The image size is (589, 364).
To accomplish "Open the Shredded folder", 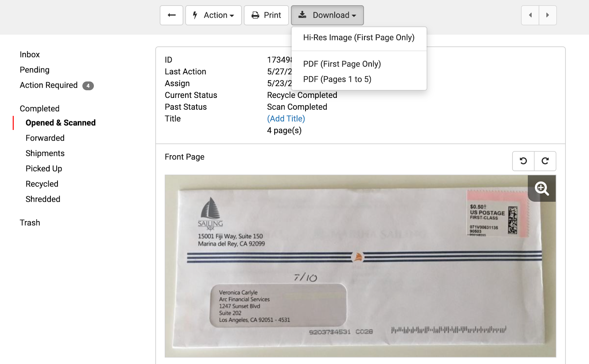I will [43, 199].
